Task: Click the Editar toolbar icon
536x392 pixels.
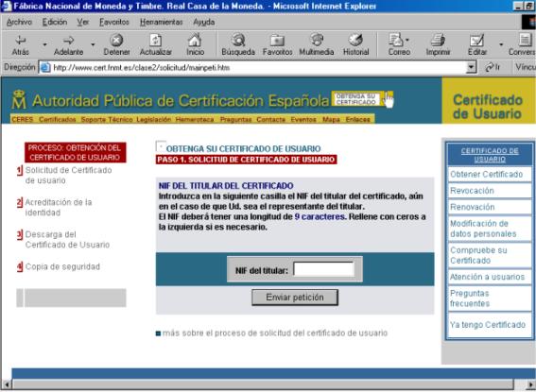Action: click(476, 41)
